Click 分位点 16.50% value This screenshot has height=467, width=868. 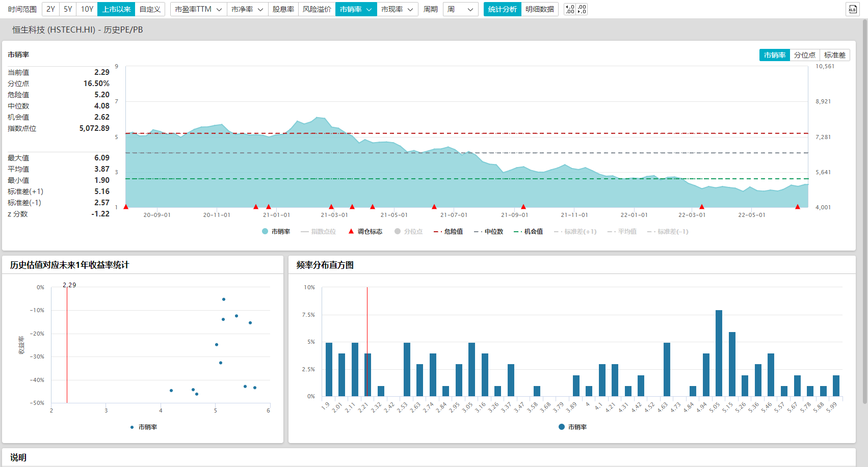coord(96,84)
